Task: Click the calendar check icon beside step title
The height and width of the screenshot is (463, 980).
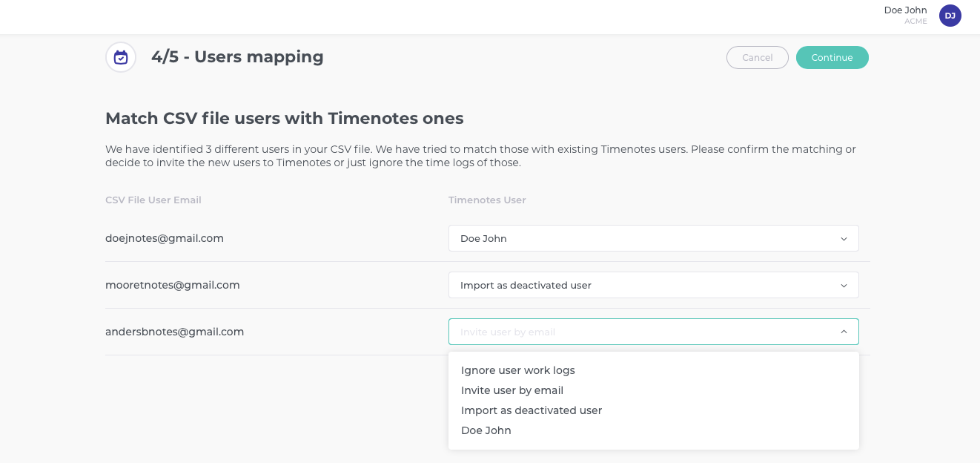Action: pos(121,57)
